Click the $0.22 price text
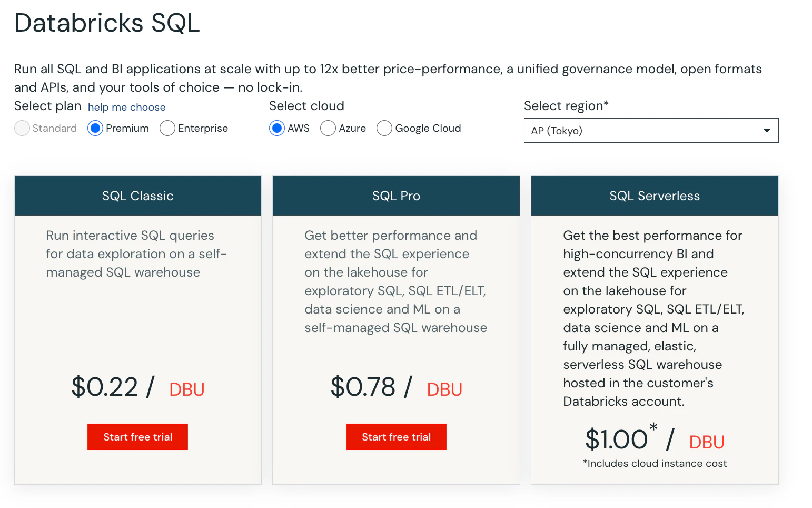812x508 pixels. click(105, 387)
